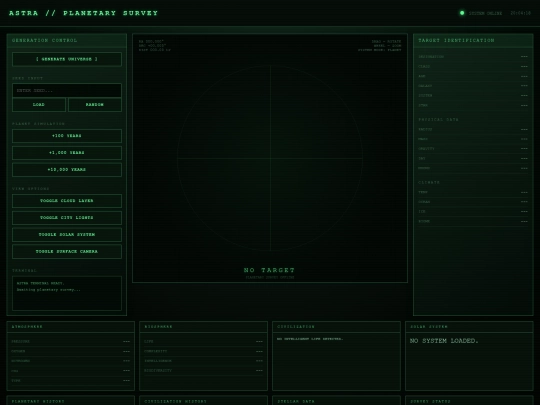Click the Physical Data section label
The image size is (540, 405).
(x=438, y=120)
